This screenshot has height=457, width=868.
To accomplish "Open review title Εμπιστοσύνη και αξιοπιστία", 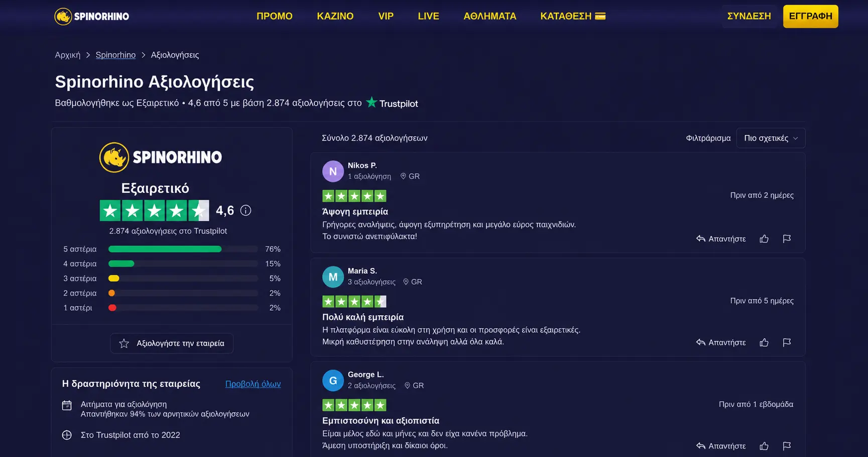I will [x=381, y=421].
